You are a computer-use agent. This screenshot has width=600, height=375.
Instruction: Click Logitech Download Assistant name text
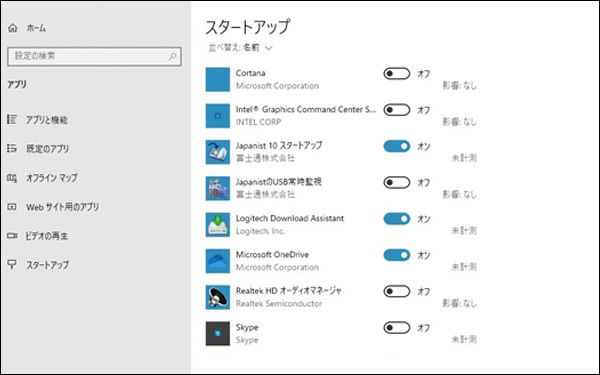(x=290, y=218)
